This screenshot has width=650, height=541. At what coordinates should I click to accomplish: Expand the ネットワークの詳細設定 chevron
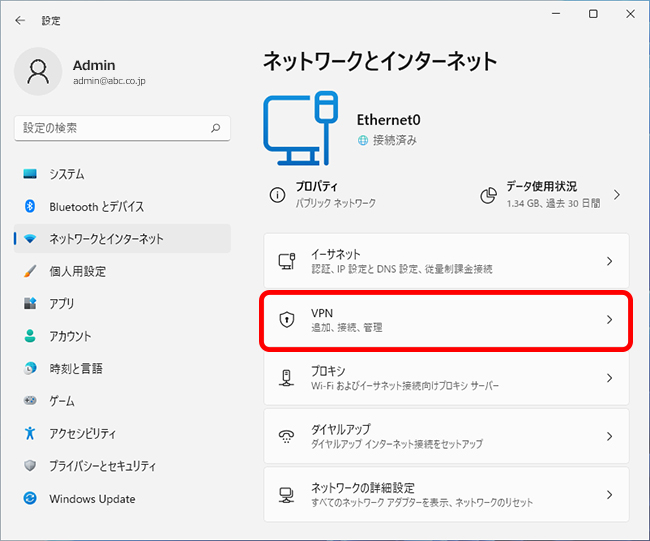click(609, 495)
